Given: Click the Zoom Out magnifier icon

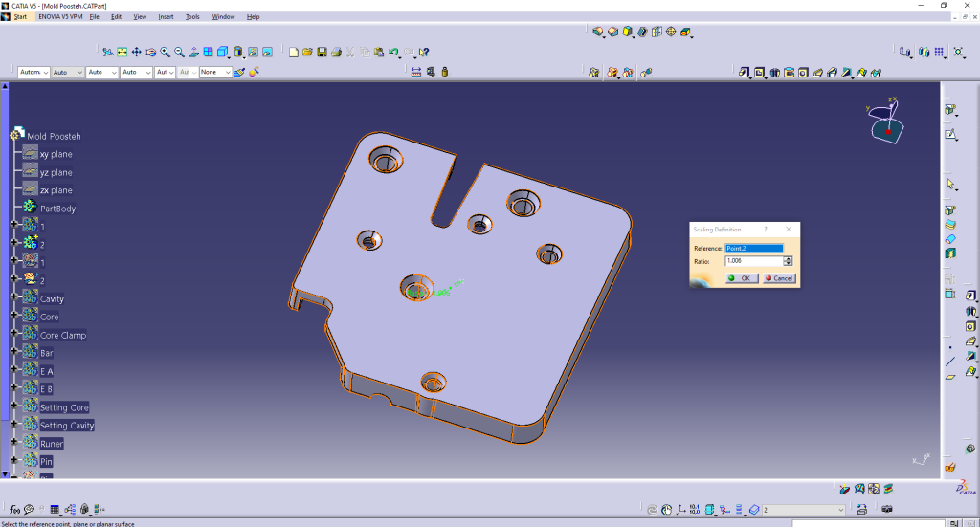Looking at the screenshot, I should (179, 53).
